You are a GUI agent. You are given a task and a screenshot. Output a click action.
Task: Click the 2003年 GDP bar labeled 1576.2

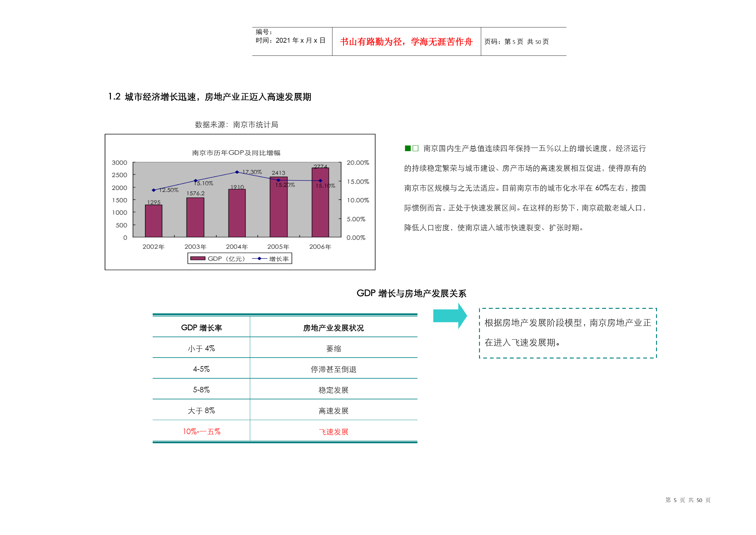[x=195, y=217]
